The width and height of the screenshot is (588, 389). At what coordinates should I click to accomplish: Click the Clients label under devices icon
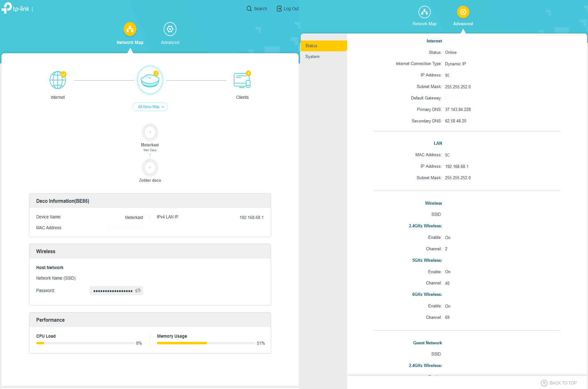[242, 97]
